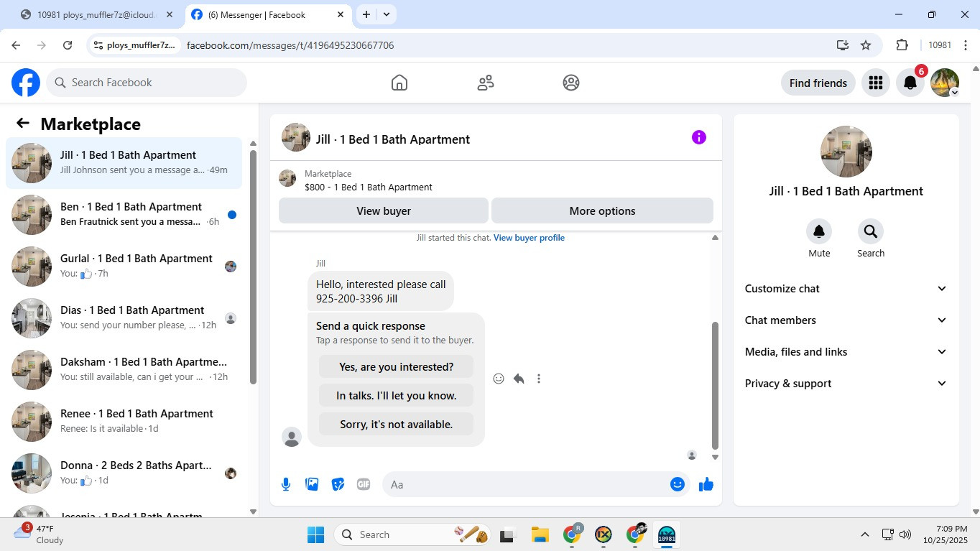Choose a sticker icon
This screenshot has height=551, width=980.
338,484
